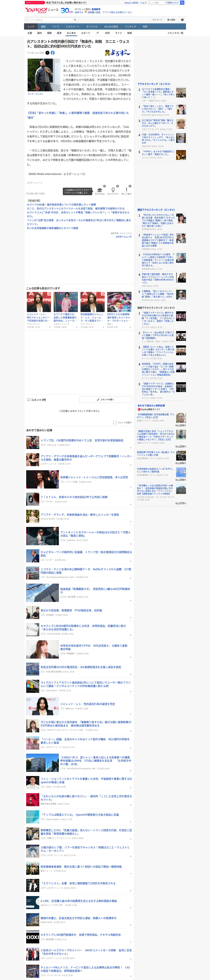
Task: Open the 実父から性加害、賠償請求 article
Action: pyautogui.click(x=71, y=610)
